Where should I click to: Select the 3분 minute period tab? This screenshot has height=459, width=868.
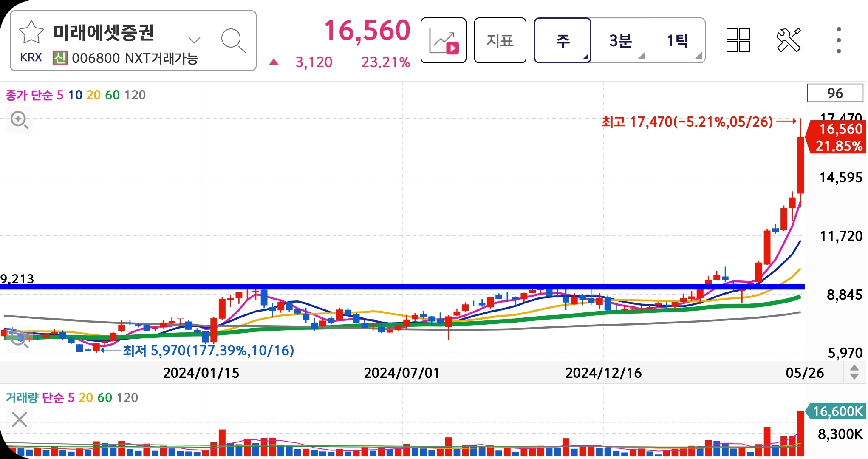click(620, 41)
